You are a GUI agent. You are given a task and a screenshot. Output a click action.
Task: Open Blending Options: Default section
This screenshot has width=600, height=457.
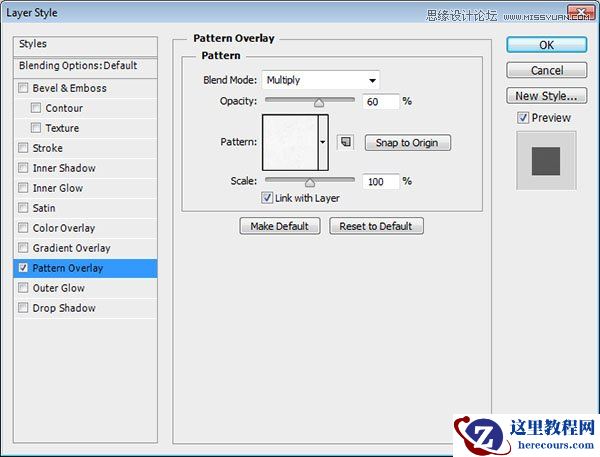pos(85,67)
